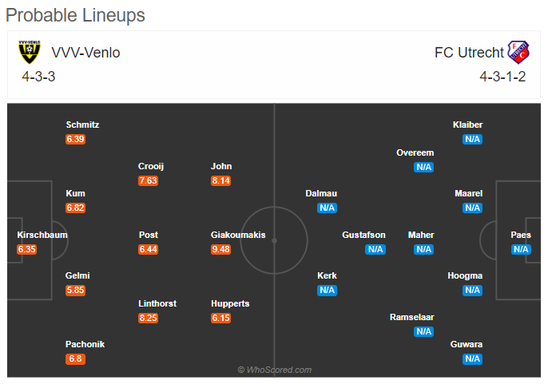Select Giakoumakis rating badge 9.48
Image resolution: width=548 pixels, height=392 pixels.
pyautogui.click(x=220, y=249)
